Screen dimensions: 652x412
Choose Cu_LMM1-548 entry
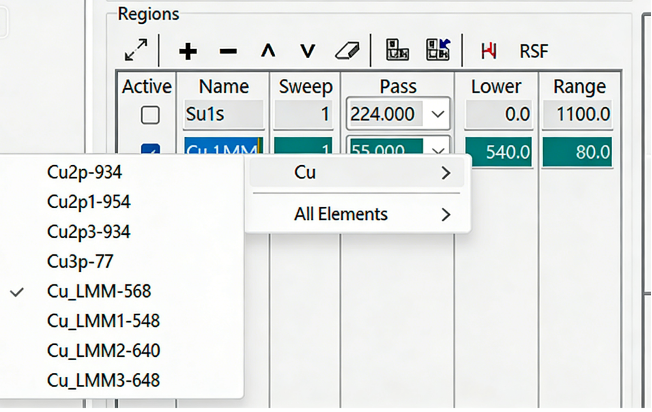point(103,321)
